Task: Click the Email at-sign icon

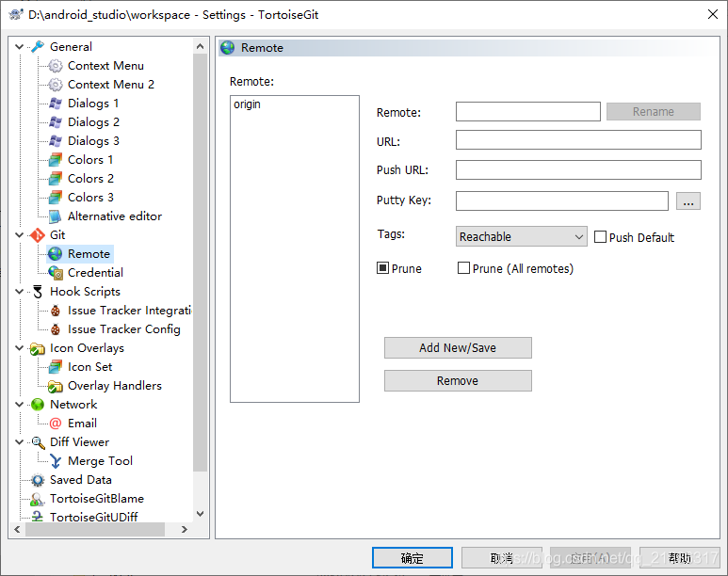Action: [56, 424]
